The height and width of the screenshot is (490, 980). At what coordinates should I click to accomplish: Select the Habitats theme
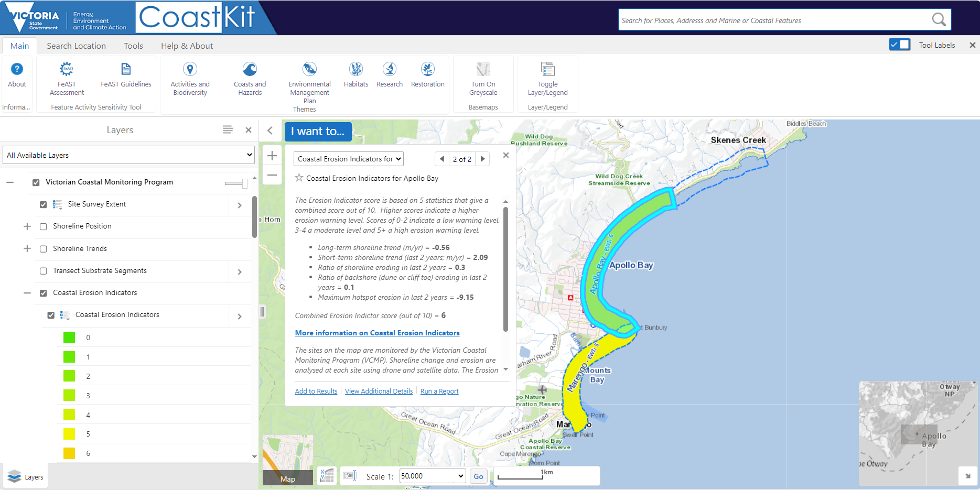point(356,75)
